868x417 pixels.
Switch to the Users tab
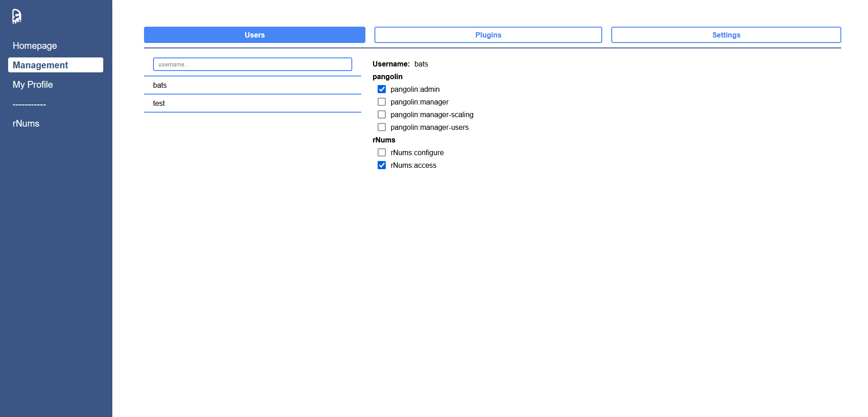(x=254, y=35)
